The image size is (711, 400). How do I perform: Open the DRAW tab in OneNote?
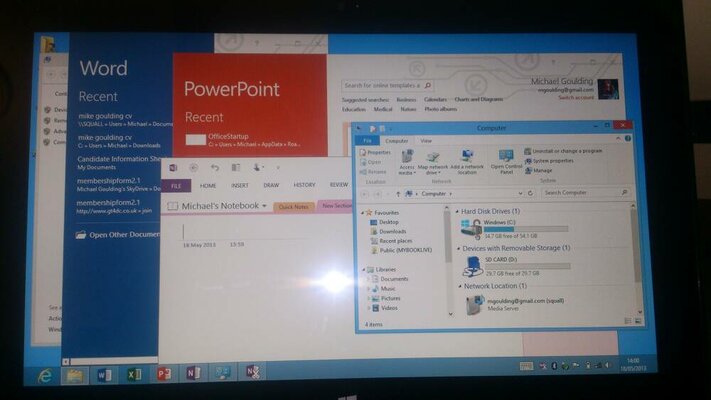[x=271, y=185]
